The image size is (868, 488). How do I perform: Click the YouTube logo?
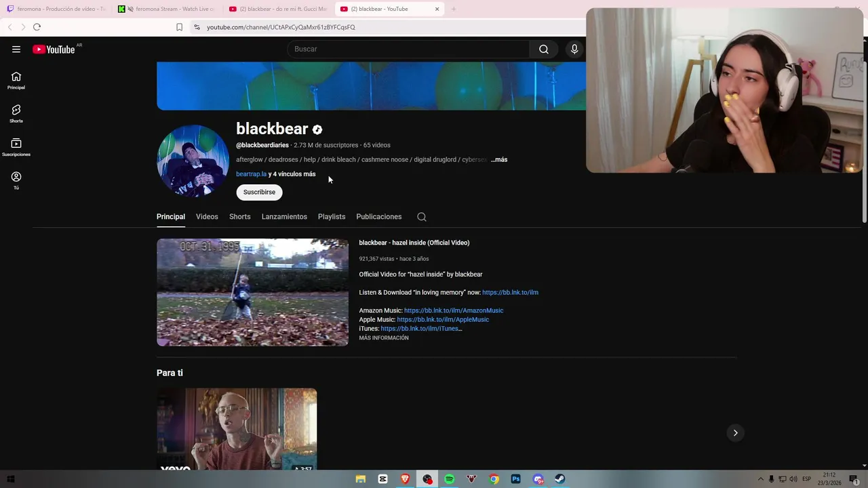tap(54, 49)
